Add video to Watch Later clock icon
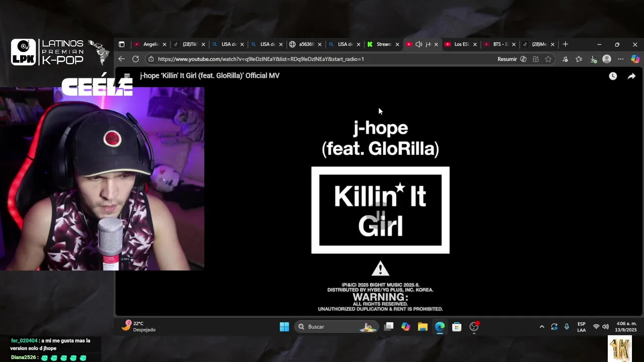 coord(613,76)
